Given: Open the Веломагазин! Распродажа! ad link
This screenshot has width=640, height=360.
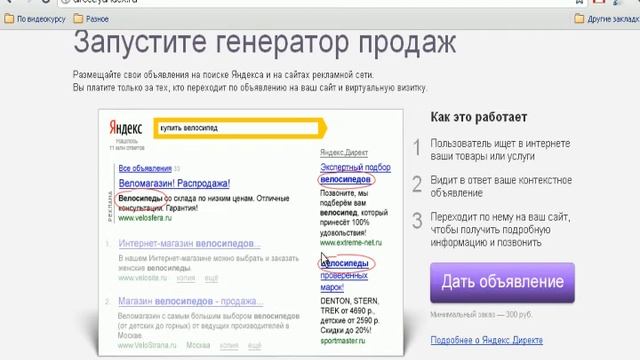Looking at the screenshot, I should click(174, 183).
